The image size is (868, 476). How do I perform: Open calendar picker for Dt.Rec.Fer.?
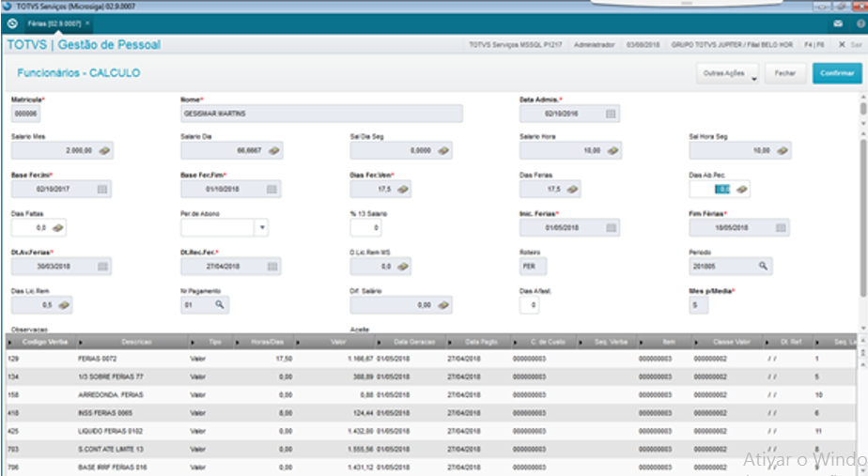[271, 267]
